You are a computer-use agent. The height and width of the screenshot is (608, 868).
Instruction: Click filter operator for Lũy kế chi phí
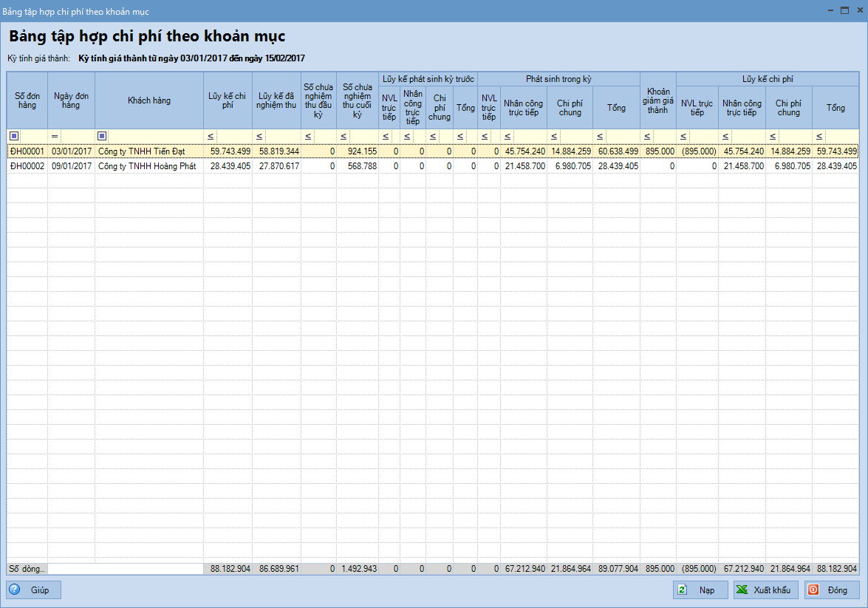pyautogui.click(x=211, y=136)
